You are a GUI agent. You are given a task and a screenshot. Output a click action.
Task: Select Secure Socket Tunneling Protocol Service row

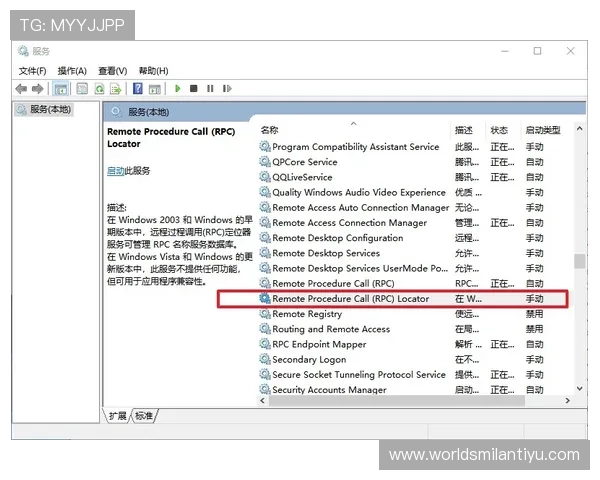coord(414,374)
